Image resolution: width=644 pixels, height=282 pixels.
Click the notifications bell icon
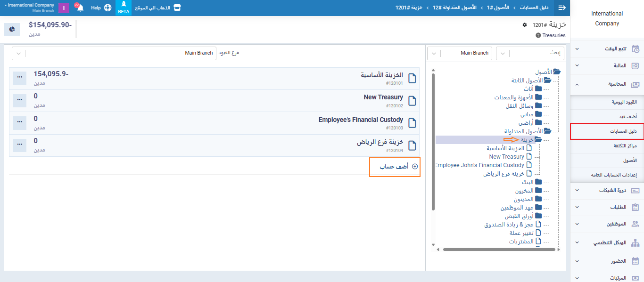(x=80, y=8)
